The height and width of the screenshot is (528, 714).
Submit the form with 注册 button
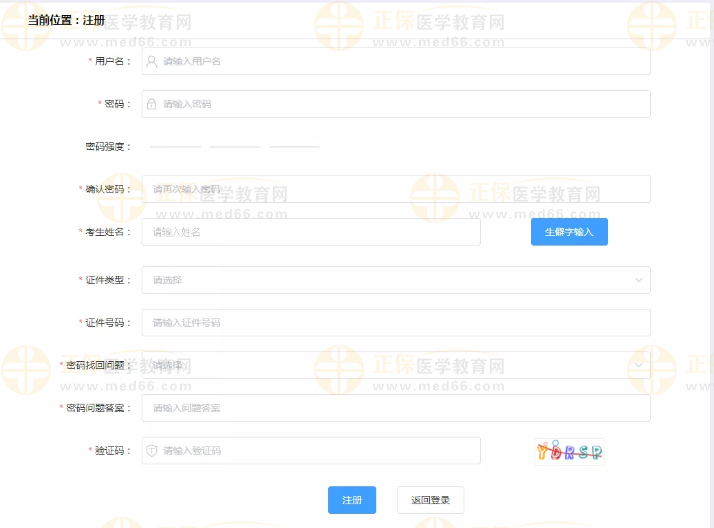(352, 500)
